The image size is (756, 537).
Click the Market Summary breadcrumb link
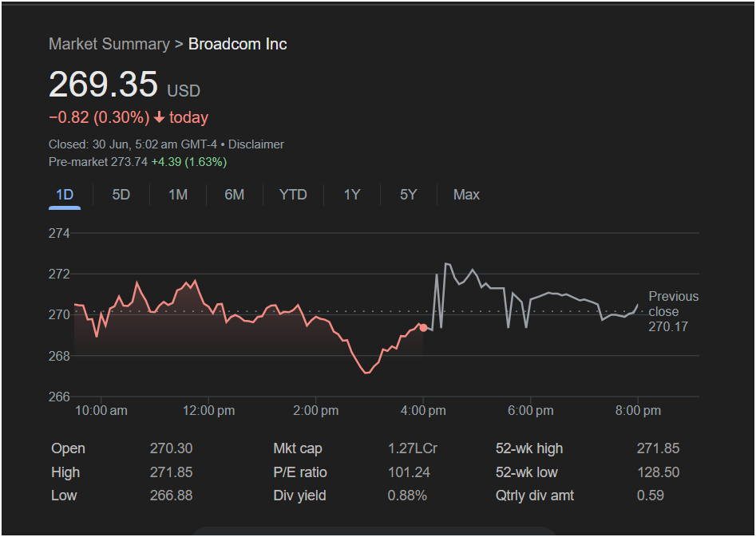click(109, 44)
